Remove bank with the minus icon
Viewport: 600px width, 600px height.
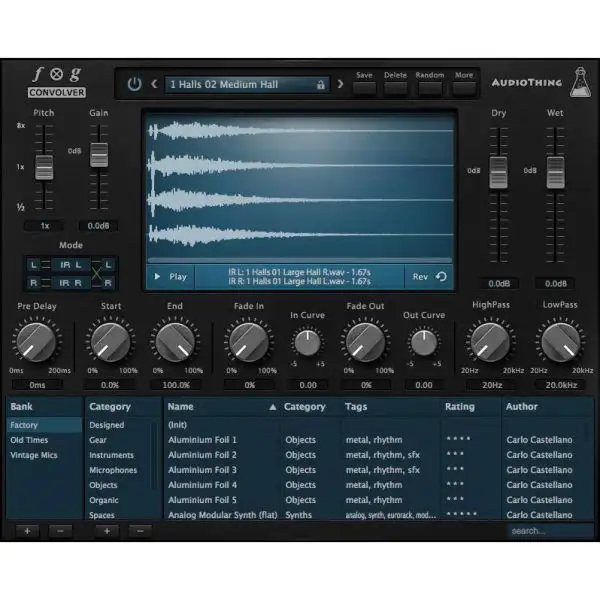point(60,530)
